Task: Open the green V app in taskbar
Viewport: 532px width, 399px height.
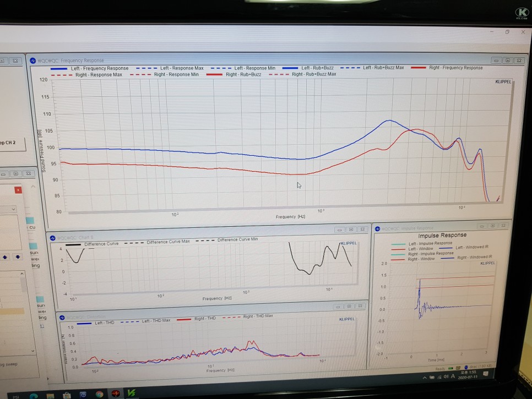Action: click(x=132, y=392)
